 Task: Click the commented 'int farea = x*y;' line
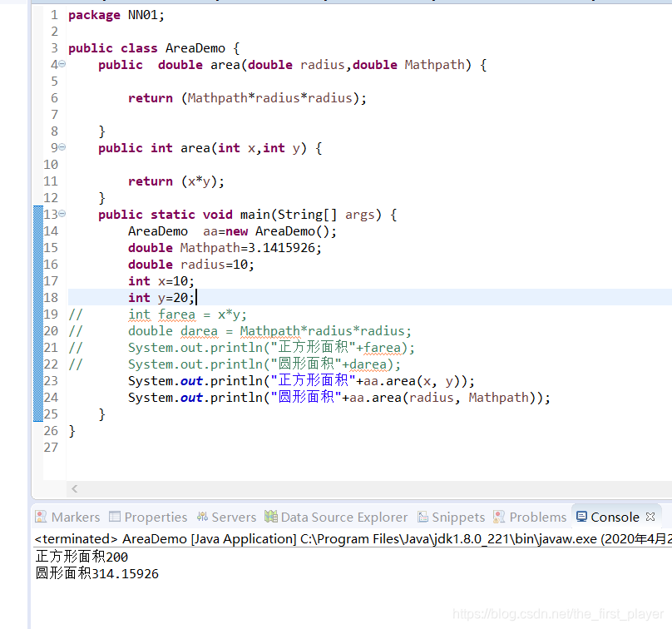click(x=187, y=314)
